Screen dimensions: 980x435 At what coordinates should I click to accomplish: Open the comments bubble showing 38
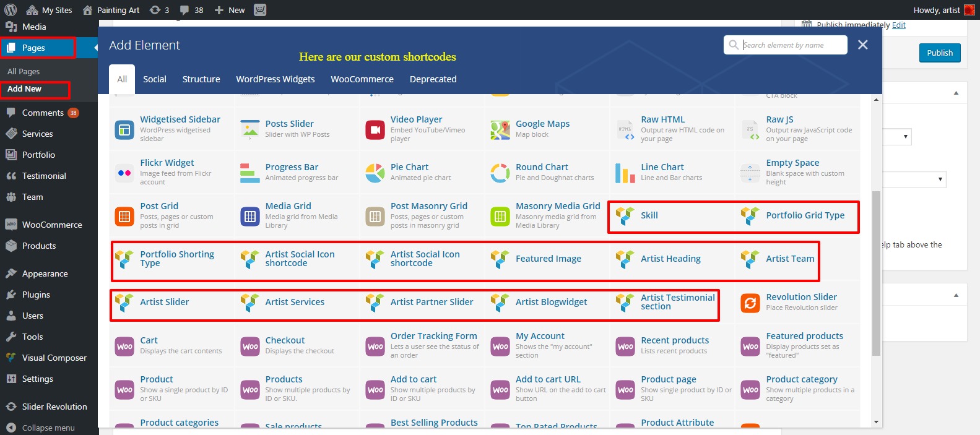[x=191, y=10]
